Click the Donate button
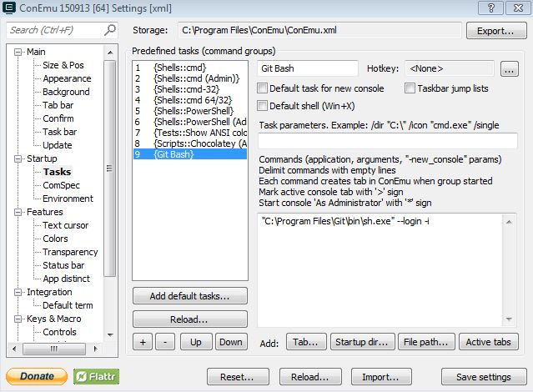533x392 pixels. [37, 376]
